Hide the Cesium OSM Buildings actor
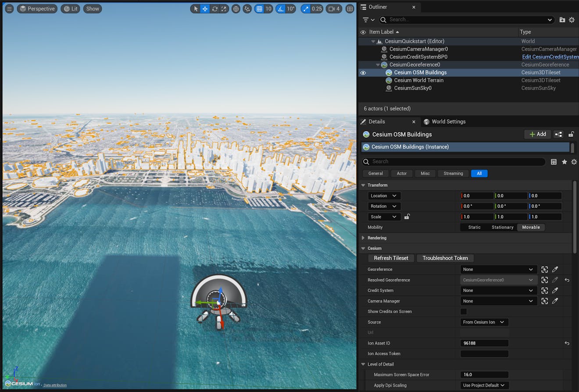The height and width of the screenshot is (392, 579). 363,72
